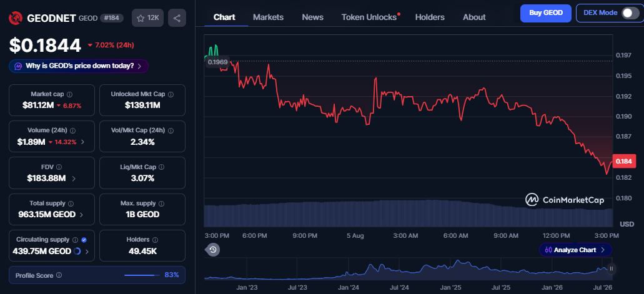Click Market cap info icon
This screenshot has width=644, height=294.
(x=69, y=94)
